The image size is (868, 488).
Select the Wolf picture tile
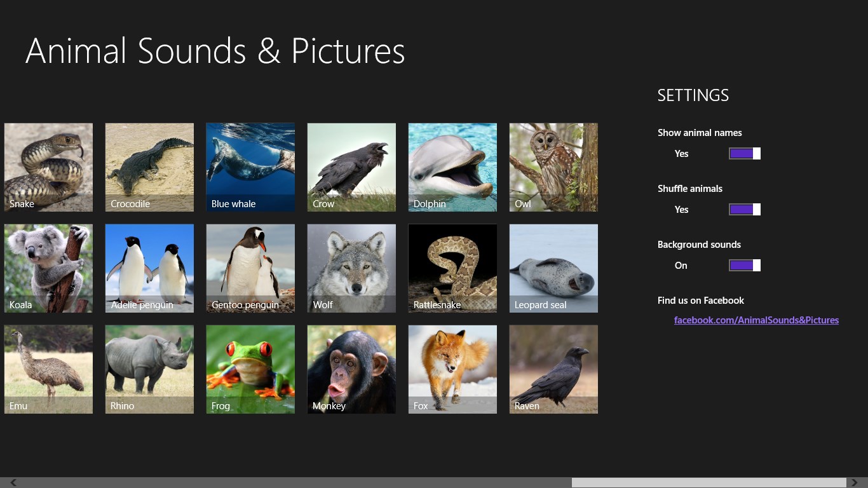coord(351,268)
